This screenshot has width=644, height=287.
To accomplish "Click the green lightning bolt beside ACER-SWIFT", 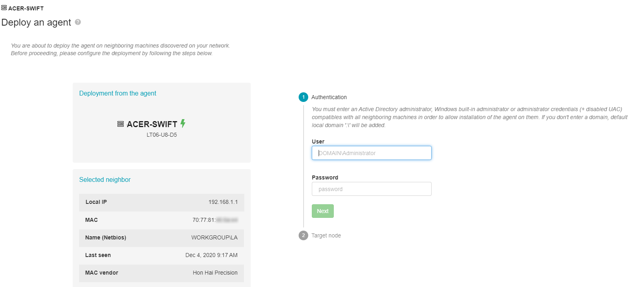I will tap(183, 124).
